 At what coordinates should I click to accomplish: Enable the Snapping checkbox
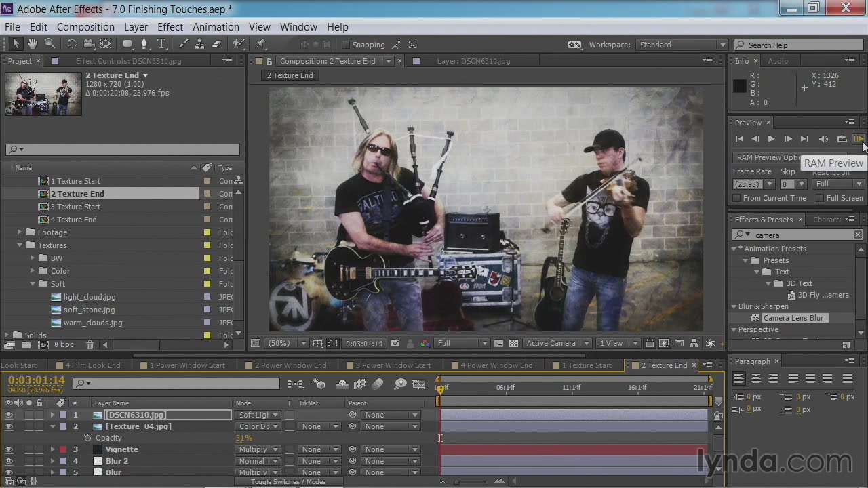point(346,45)
